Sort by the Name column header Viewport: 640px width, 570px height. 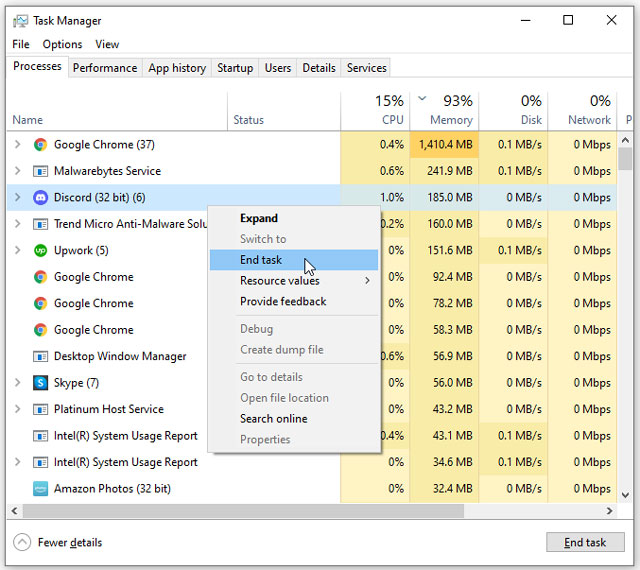(117, 111)
